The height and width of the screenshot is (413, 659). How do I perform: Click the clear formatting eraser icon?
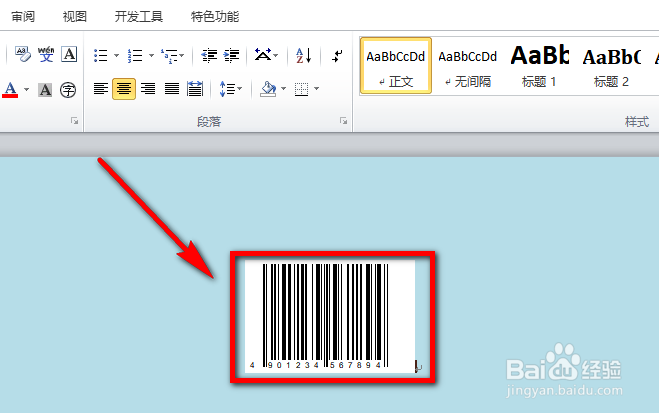(23, 54)
